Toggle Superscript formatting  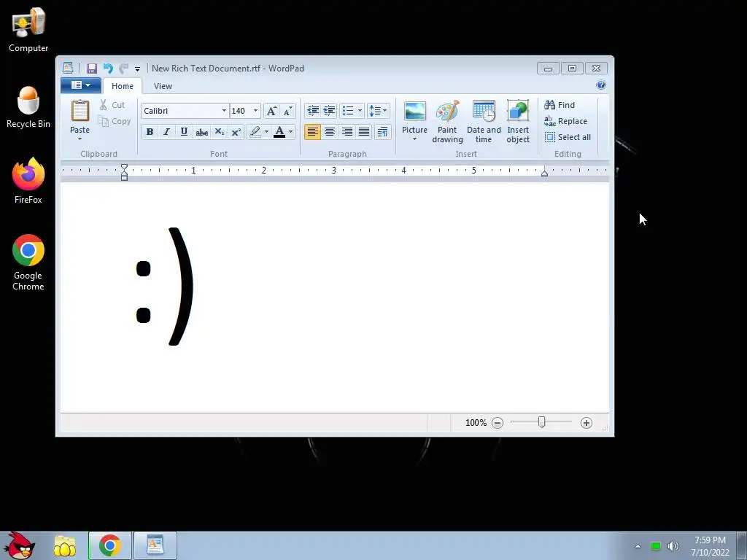coord(236,132)
